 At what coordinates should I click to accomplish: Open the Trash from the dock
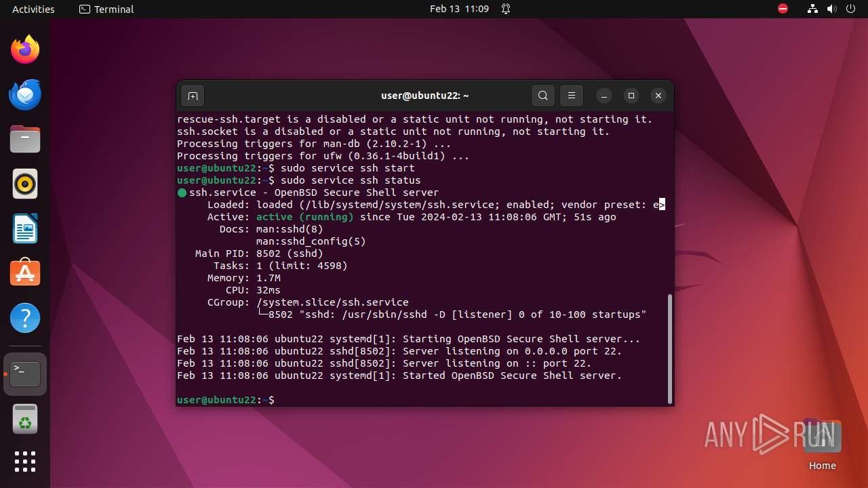tap(25, 419)
